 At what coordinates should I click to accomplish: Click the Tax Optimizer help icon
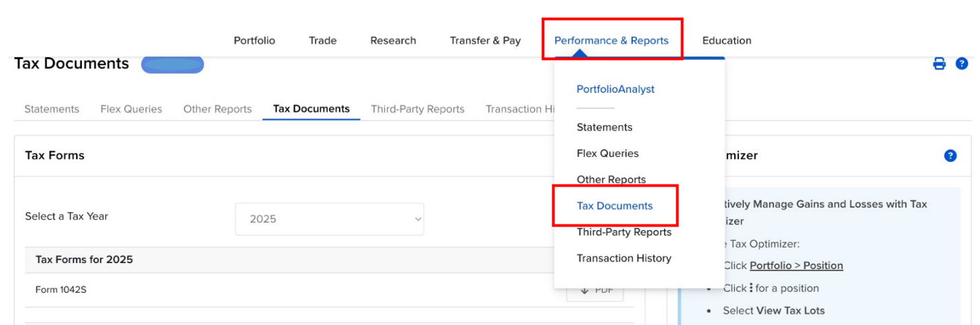pyautogui.click(x=950, y=156)
